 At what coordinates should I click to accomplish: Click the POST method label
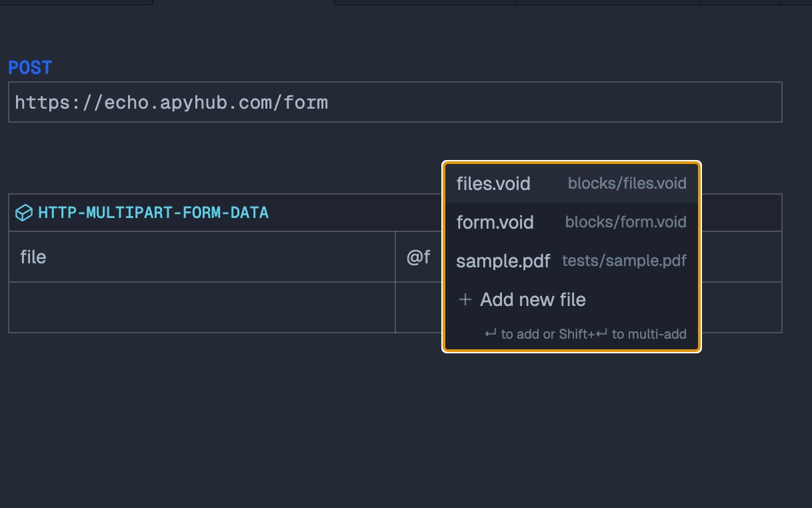pyautogui.click(x=30, y=67)
